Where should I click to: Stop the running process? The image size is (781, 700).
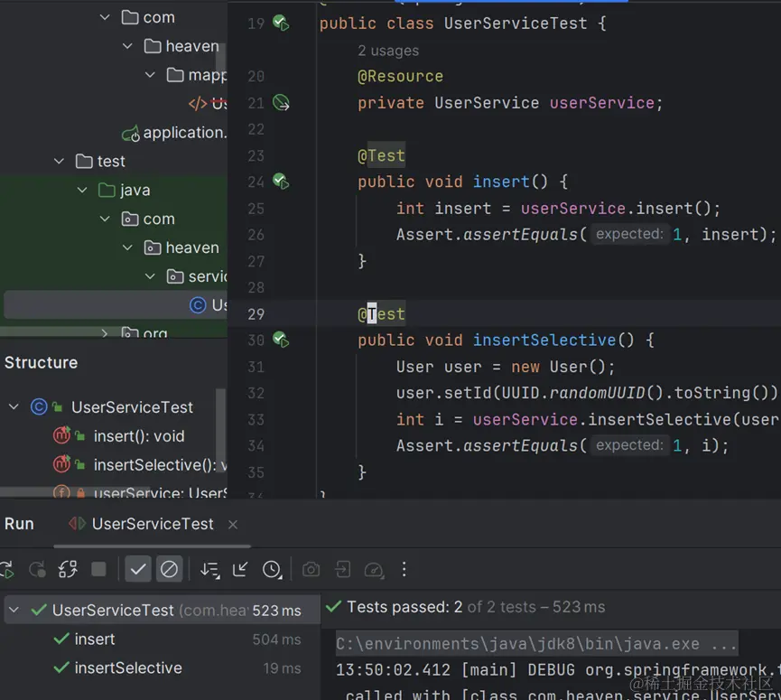98,569
